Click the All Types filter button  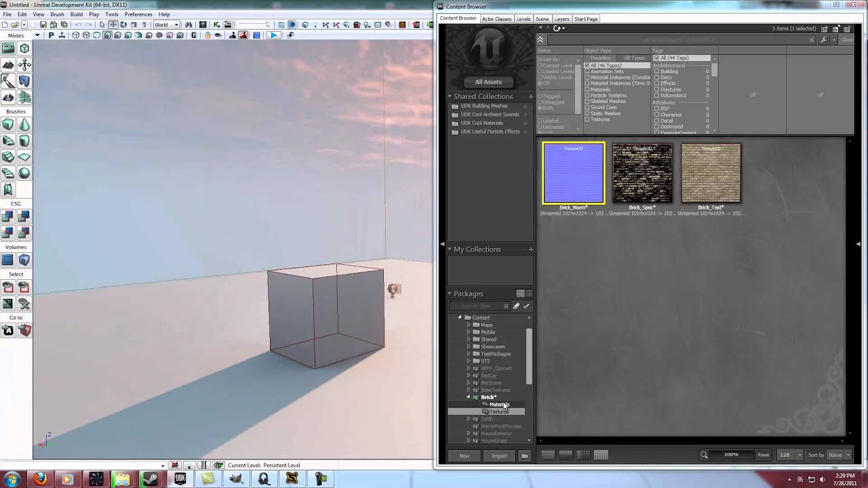click(634, 58)
